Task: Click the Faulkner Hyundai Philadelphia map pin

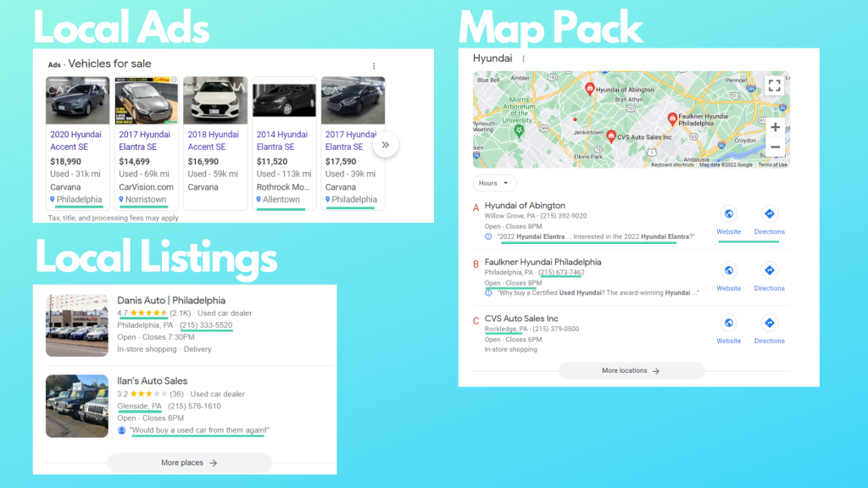Action: [672, 118]
